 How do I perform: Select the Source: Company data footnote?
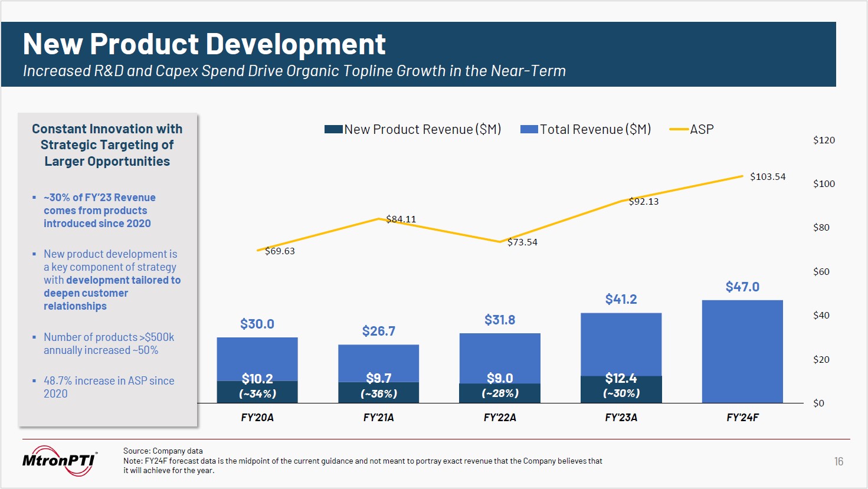(163, 451)
